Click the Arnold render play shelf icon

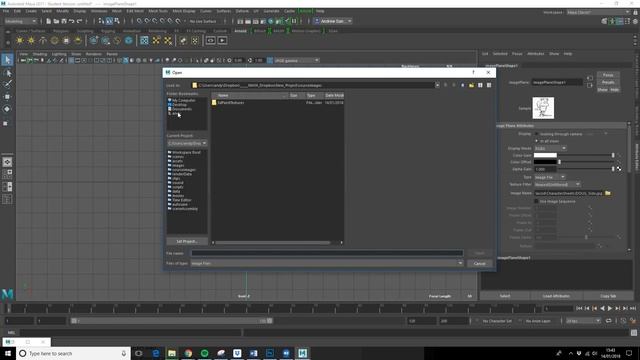[222, 40]
